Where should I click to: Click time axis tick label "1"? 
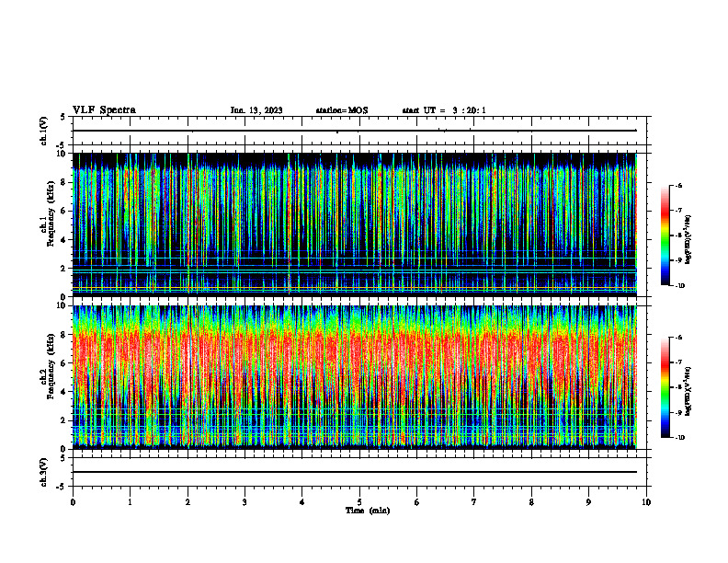[130, 502]
